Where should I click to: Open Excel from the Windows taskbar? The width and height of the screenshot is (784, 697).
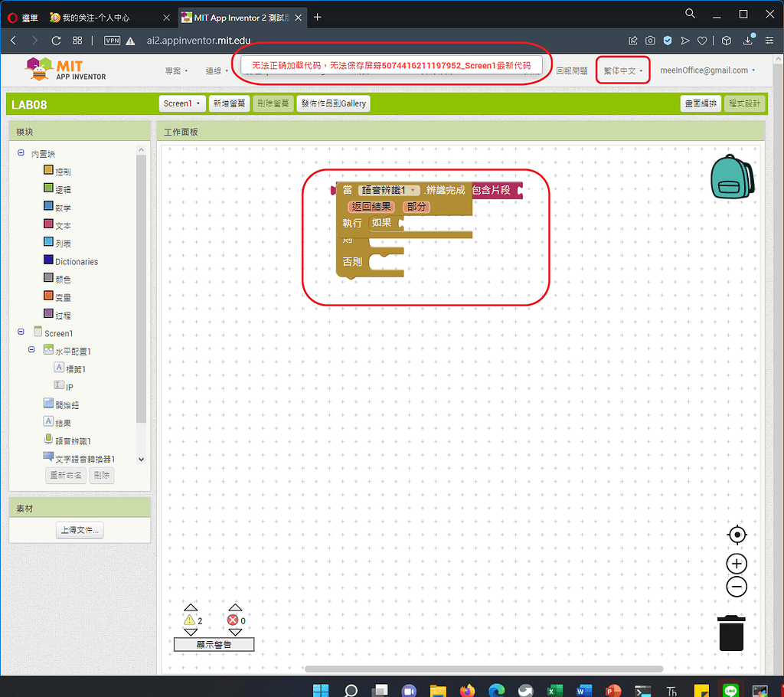click(554, 689)
